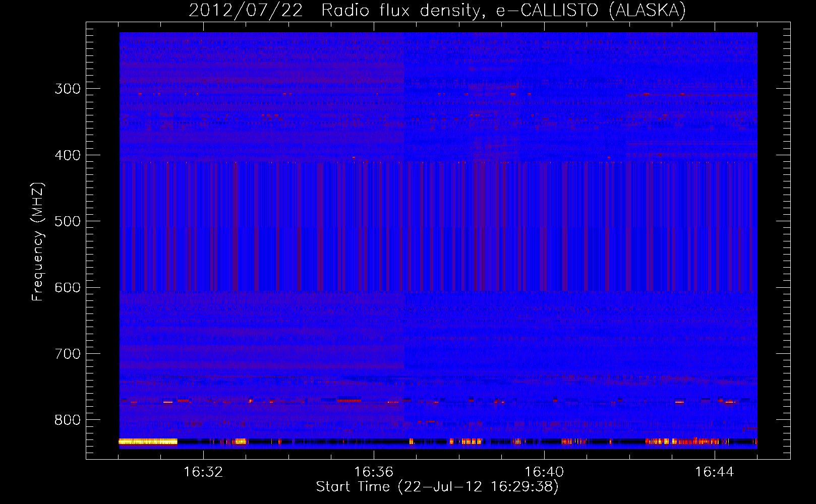
Task: Click the 'Start Time (22-Jul-12 16:29:38)' axis title
Action: tap(437, 487)
